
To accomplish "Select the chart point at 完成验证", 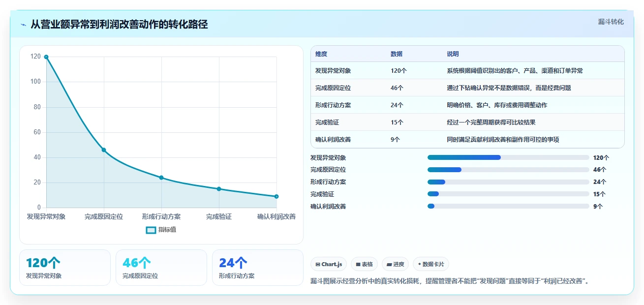I will [x=219, y=189].
